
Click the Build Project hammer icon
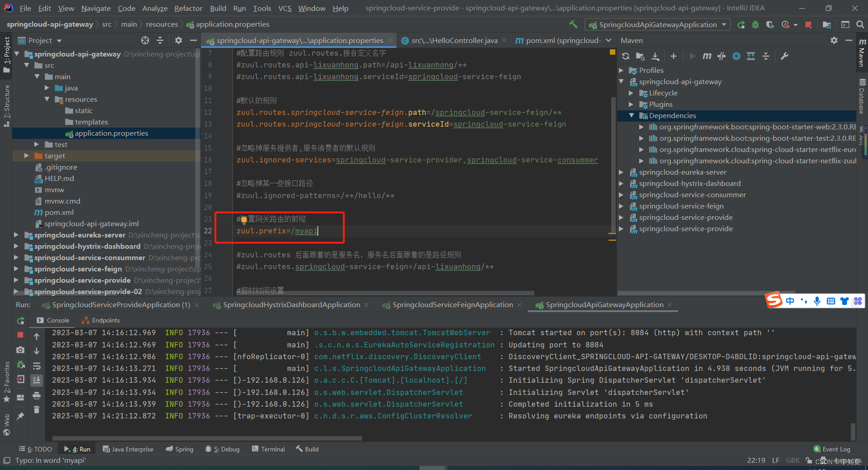coord(573,24)
